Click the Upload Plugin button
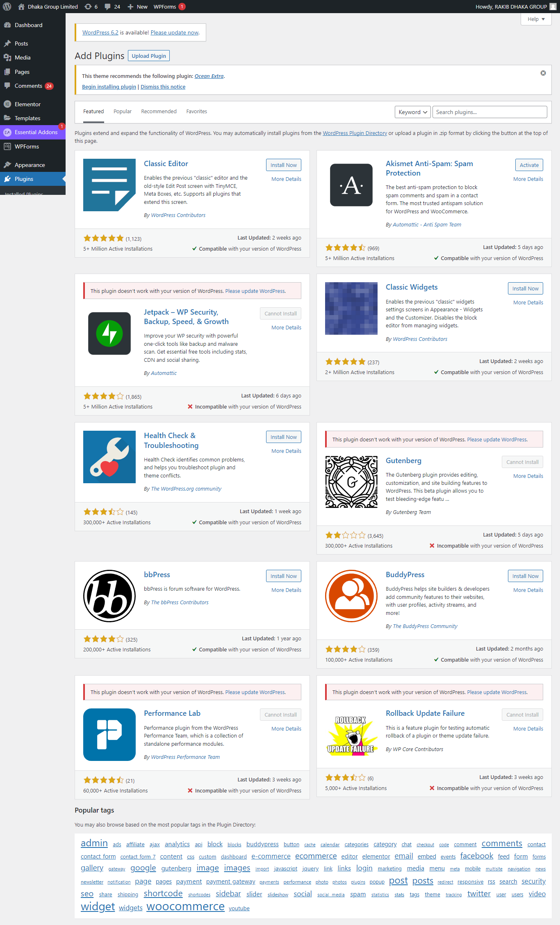Image resolution: width=560 pixels, height=925 pixels. point(149,56)
